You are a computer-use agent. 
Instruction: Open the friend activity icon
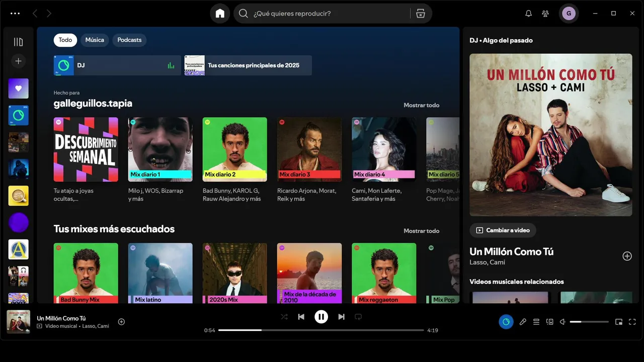[x=545, y=14]
